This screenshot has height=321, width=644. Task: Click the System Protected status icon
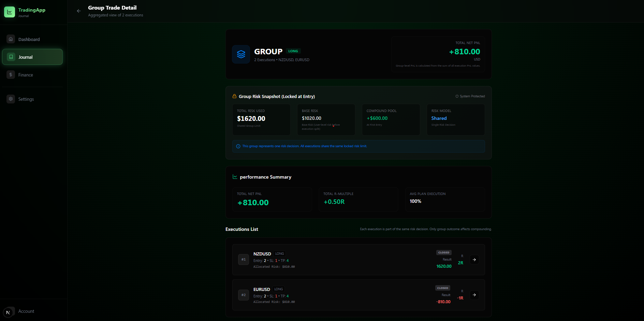click(x=456, y=96)
